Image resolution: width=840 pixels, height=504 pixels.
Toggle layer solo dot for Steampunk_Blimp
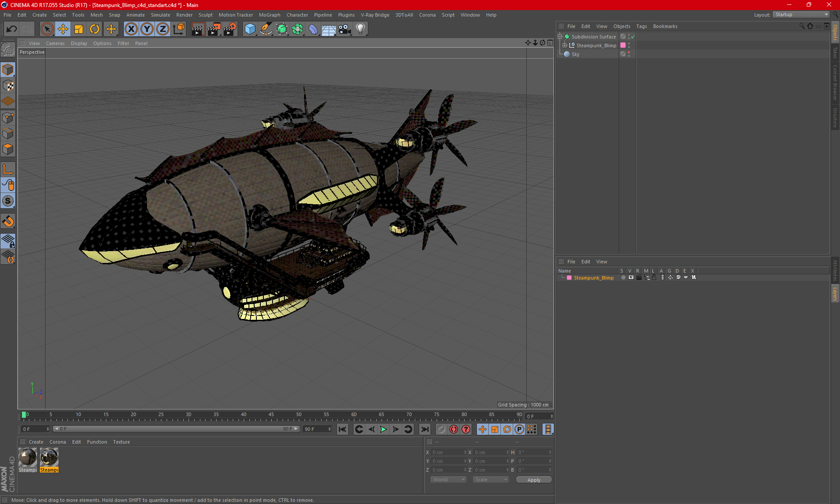coord(623,278)
